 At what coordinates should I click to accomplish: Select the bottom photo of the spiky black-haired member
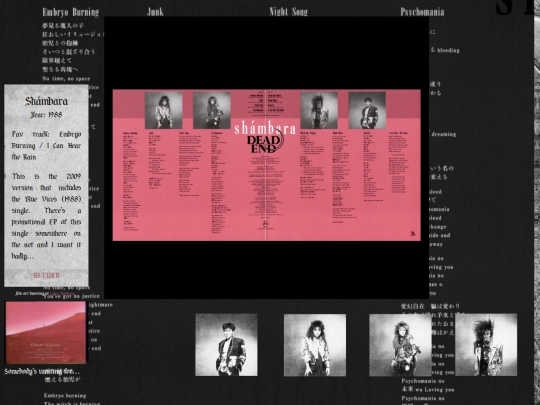point(486,345)
